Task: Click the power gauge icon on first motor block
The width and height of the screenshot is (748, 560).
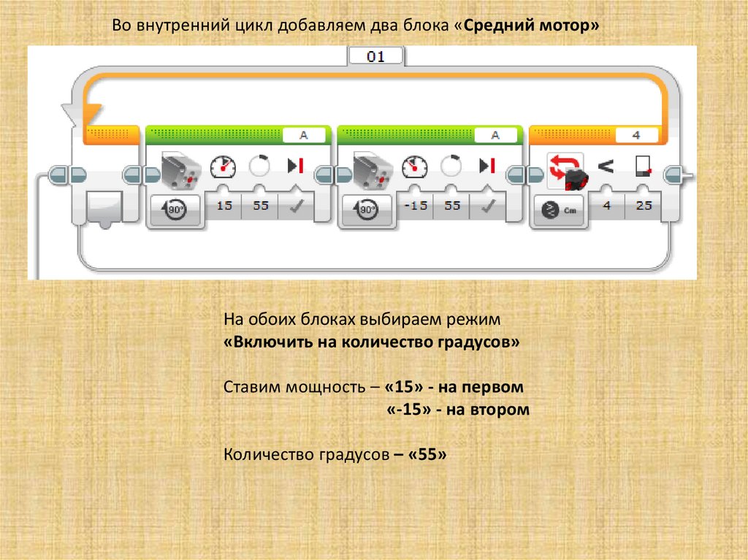Action: [222, 167]
